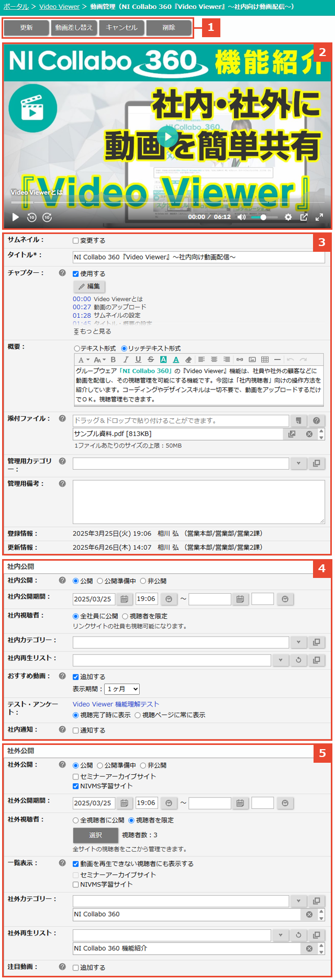Image resolution: width=335 pixels, height=980 pixels.
Task: Choose the underlined A font color
Action: [x=176, y=360]
